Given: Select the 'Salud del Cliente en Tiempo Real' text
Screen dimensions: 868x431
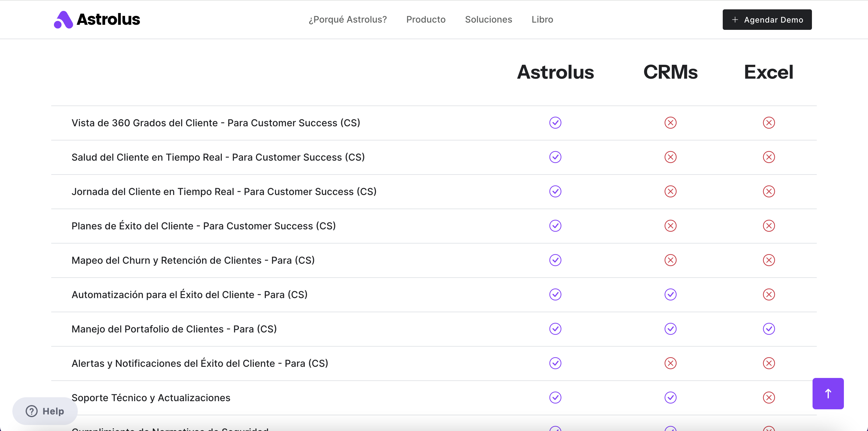Looking at the screenshot, I should coord(147,157).
